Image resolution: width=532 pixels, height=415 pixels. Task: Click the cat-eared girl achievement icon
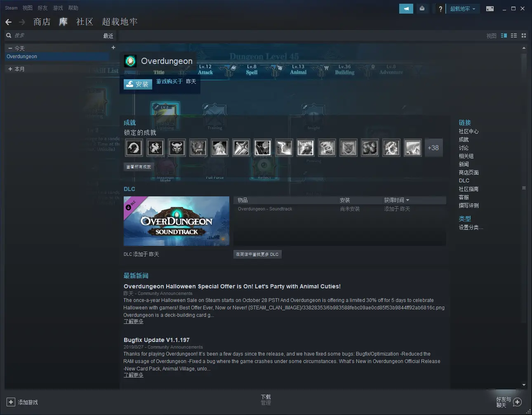point(219,148)
